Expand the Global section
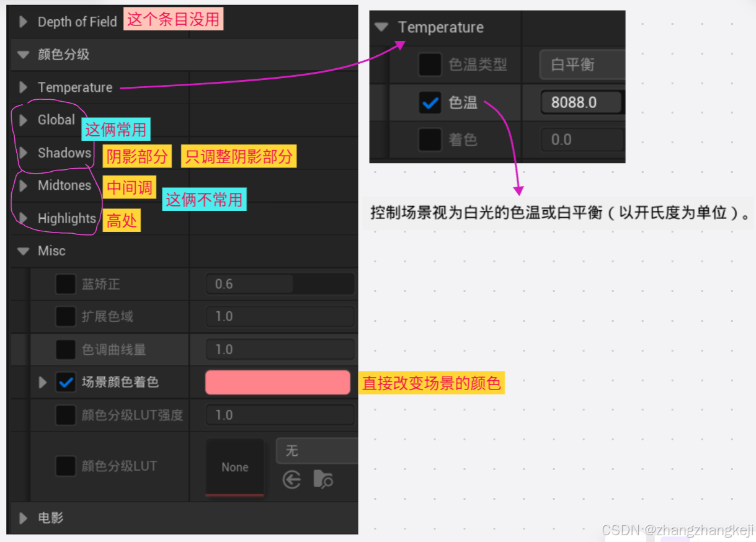 [22, 120]
